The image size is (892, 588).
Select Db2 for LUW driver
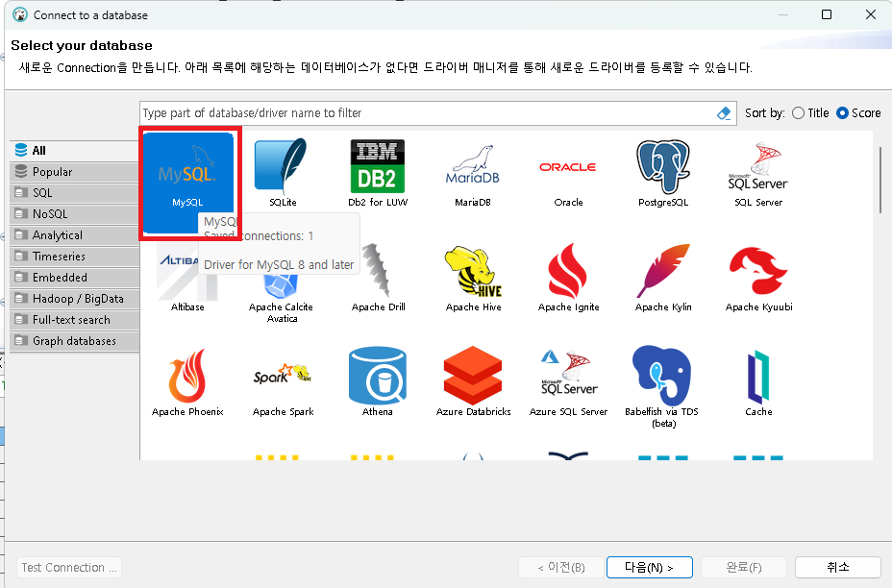coord(378,172)
